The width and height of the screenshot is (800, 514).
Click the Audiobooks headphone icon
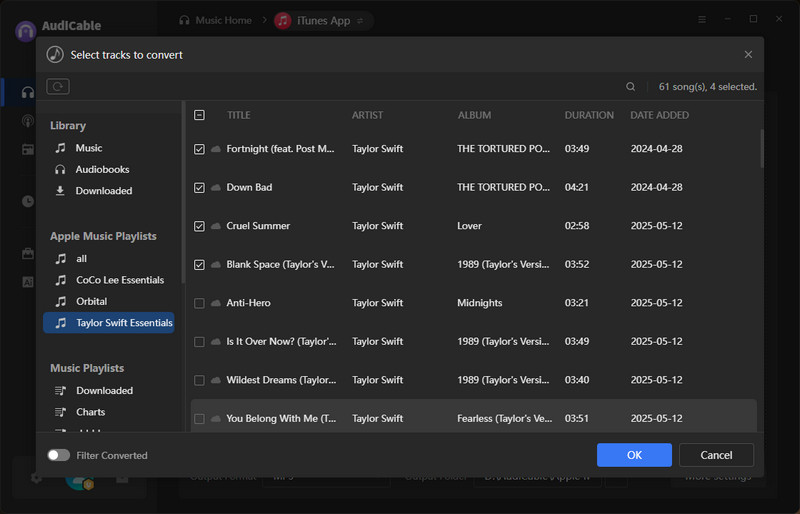(x=60, y=169)
